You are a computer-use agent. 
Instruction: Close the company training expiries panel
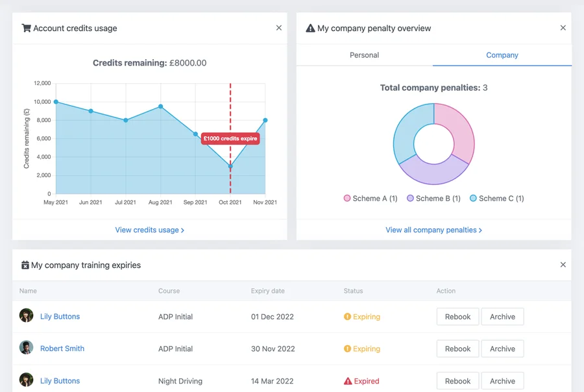pos(563,265)
